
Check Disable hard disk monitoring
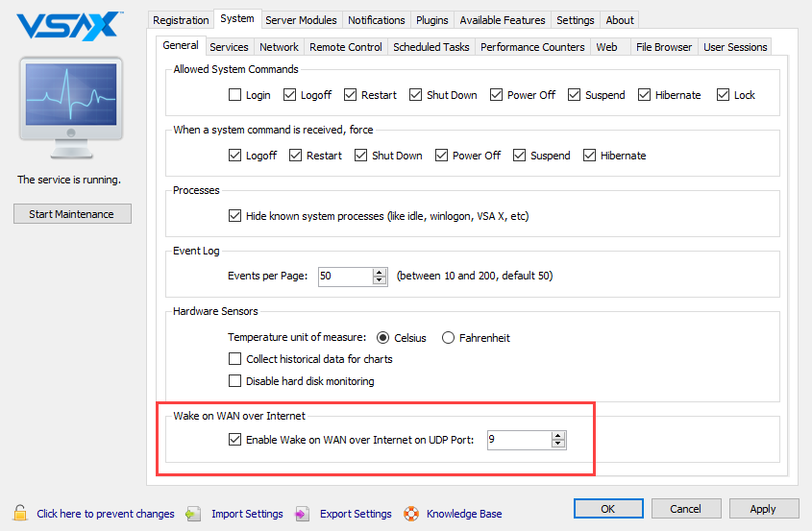pos(235,381)
